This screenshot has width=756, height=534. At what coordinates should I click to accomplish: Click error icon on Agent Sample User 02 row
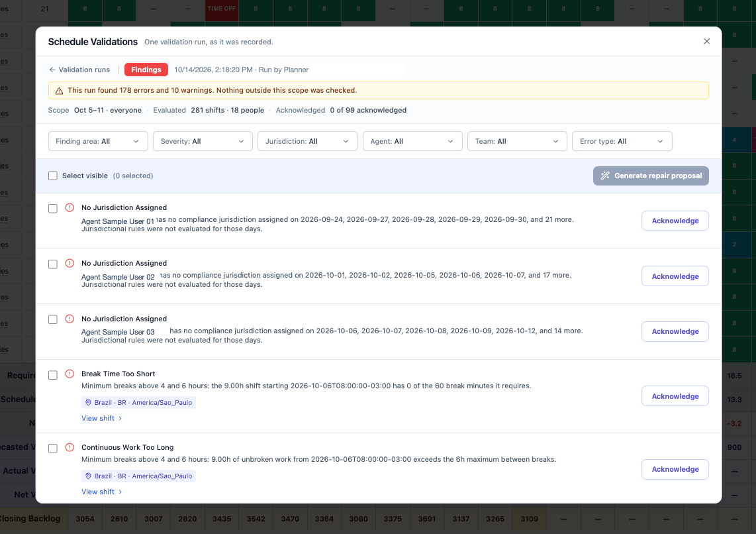70,263
